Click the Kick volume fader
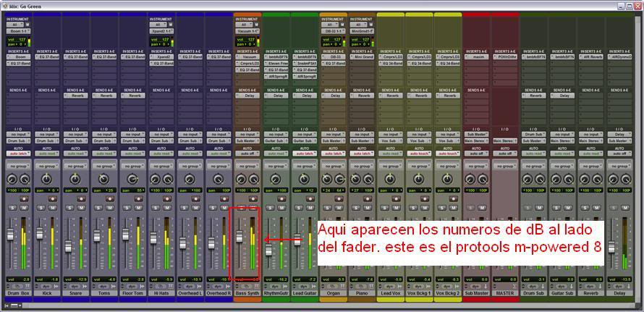 point(39,234)
